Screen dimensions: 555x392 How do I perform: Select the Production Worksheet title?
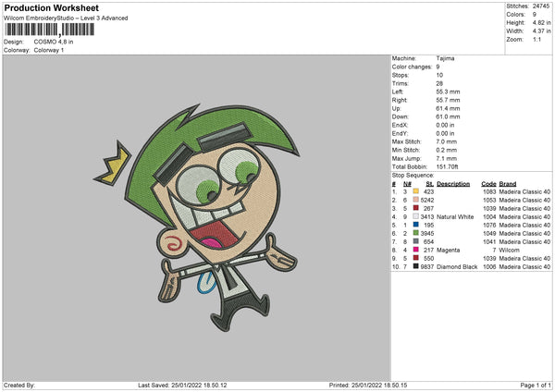[x=51, y=7]
